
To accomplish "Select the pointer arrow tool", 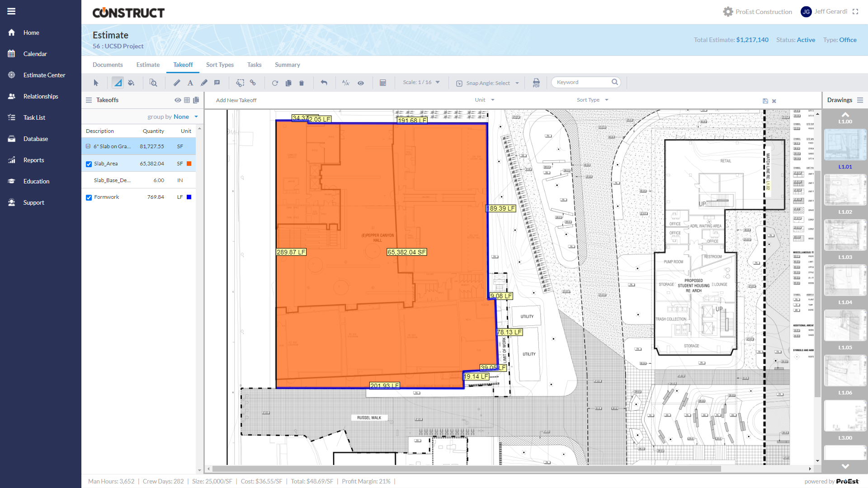I will coord(96,83).
